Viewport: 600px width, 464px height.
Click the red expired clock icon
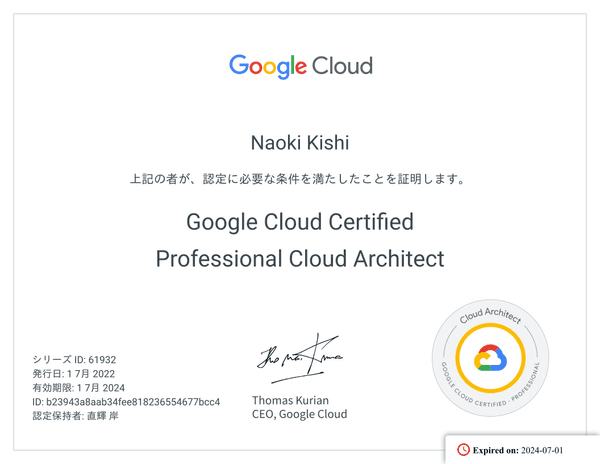click(463, 450)
